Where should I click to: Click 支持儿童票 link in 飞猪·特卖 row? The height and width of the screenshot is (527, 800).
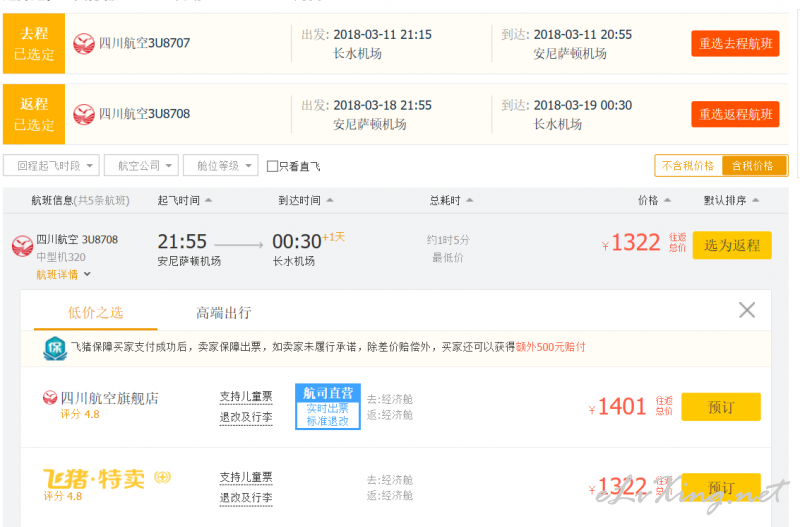tap(246, 478)
